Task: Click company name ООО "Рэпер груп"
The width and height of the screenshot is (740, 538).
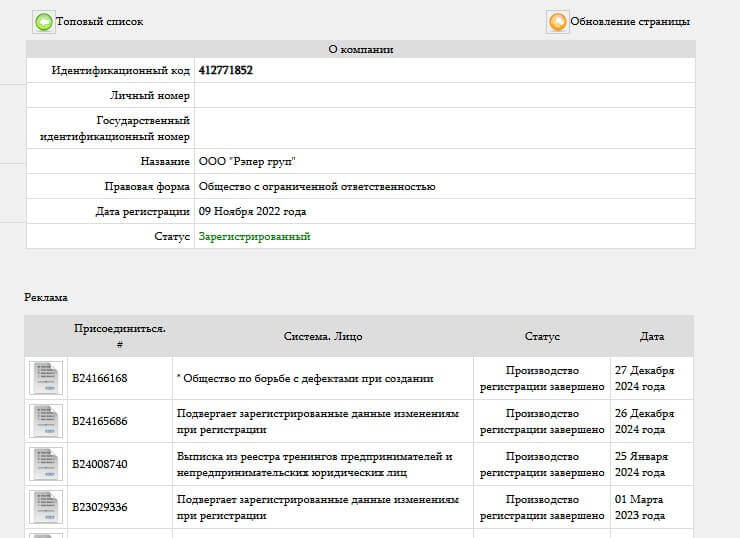Action: tap(247, 162)
